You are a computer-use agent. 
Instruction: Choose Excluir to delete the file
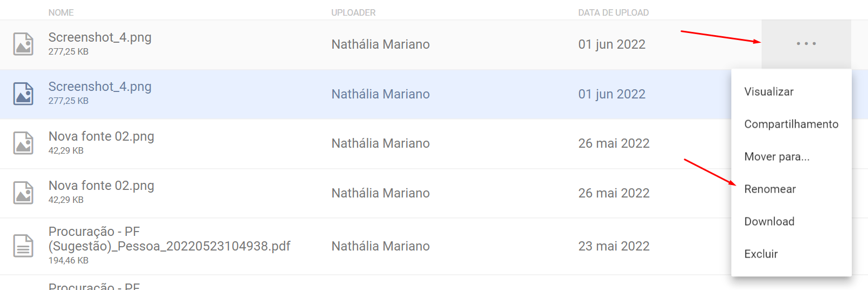761,254
